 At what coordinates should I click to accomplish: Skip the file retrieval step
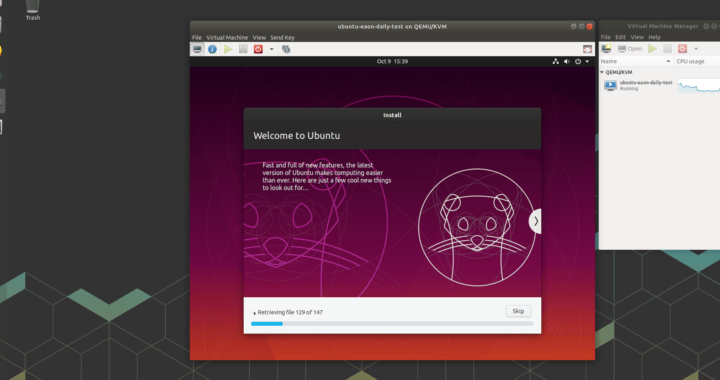pyautogui.click(x=518, y=311)
